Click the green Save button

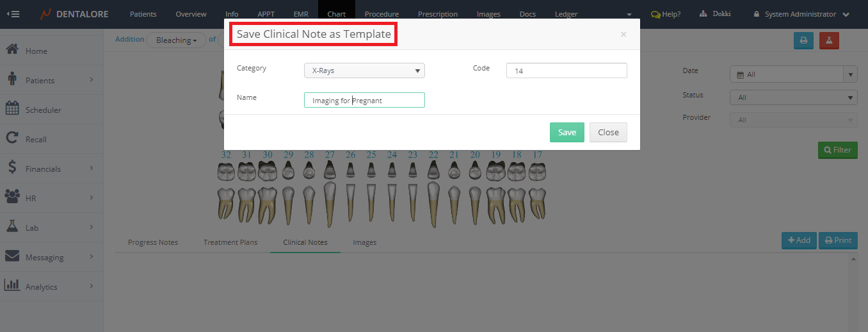pos(567,132)
